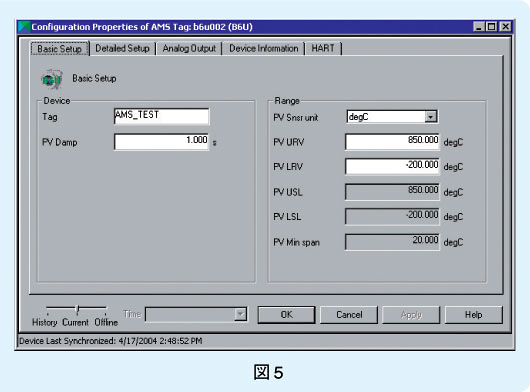The image size is (530, 392).
Task: Click the title bar application icon
Action: point(24,27)
